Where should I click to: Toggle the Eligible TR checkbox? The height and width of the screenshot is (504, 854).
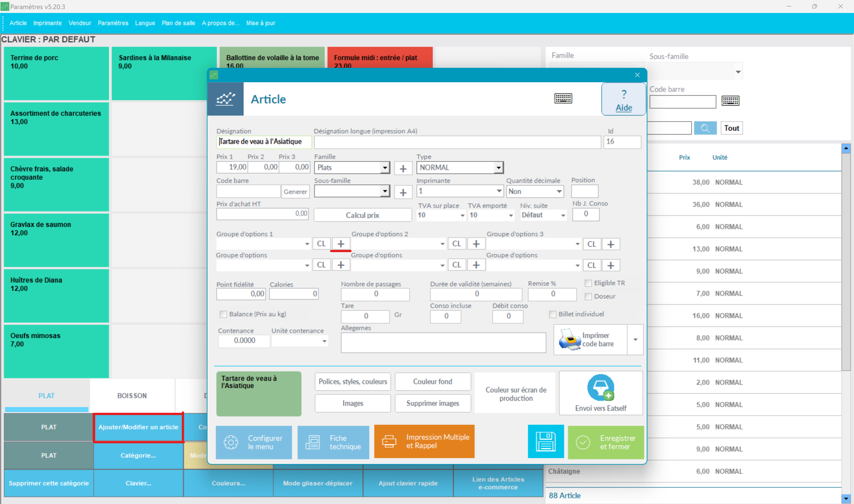click(x=588, y=283)
